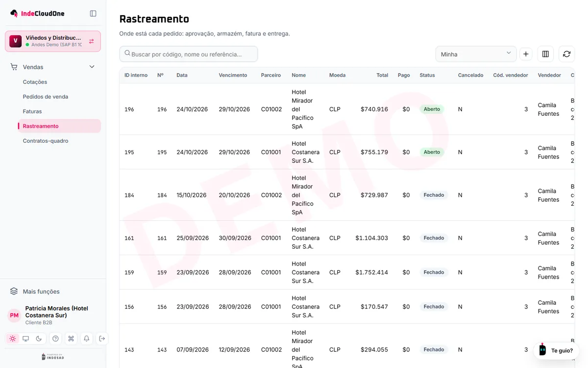This screenshot has height=368, width=588.
Task: Go to Faturas
Action: [x=32, y=111]
